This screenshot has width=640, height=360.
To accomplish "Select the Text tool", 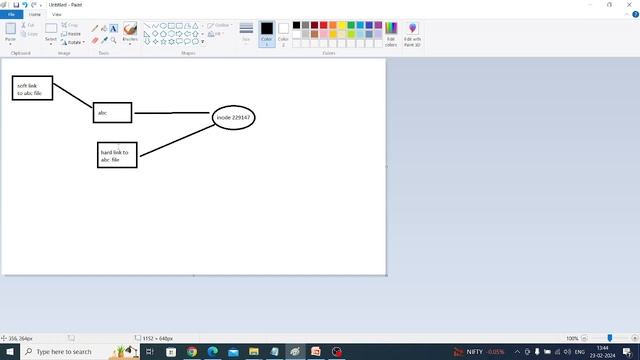I will point(113,28).
